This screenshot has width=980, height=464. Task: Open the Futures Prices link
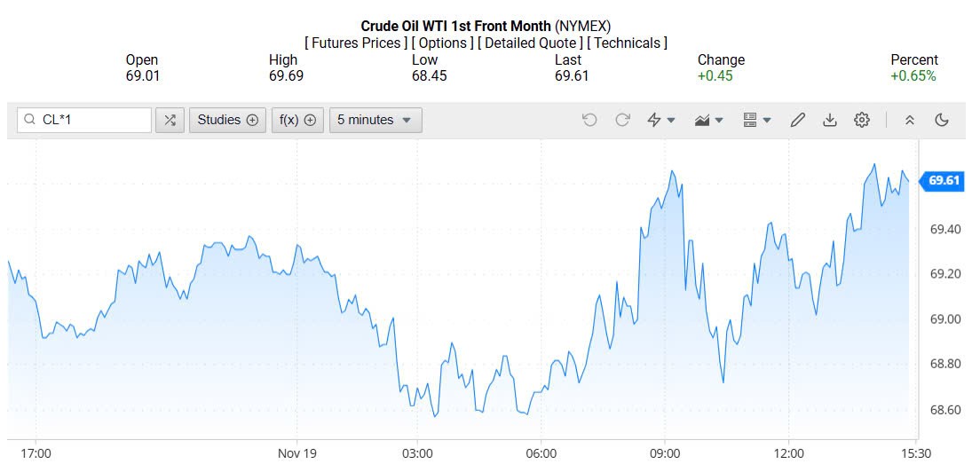coord(356,43)
